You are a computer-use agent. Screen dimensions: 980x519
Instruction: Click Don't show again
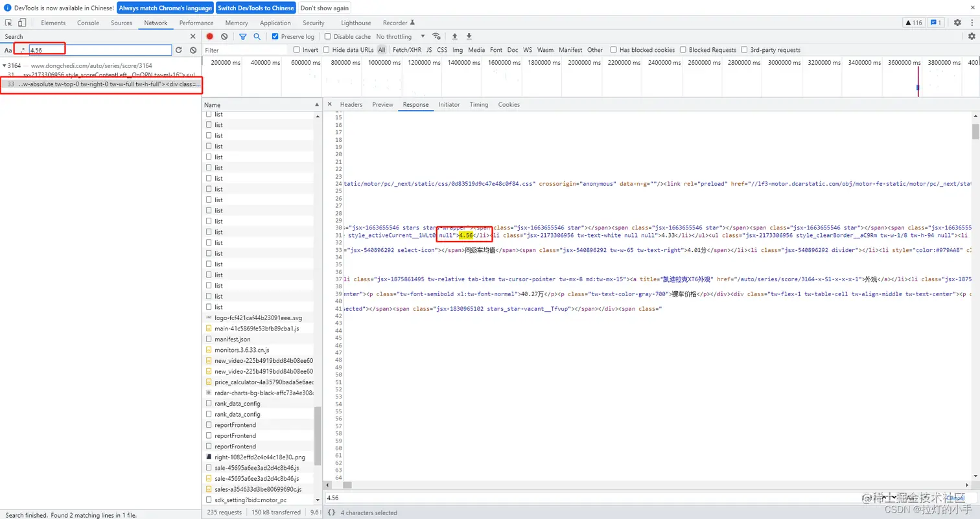[325, 8]
